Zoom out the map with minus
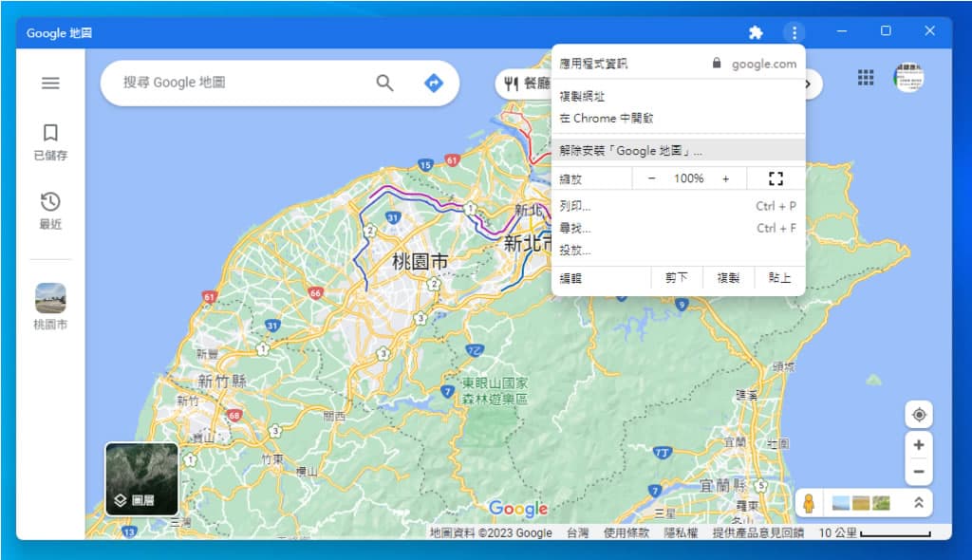Image resolution: width=972 pixels, height=560 pixels. [919, 472]
